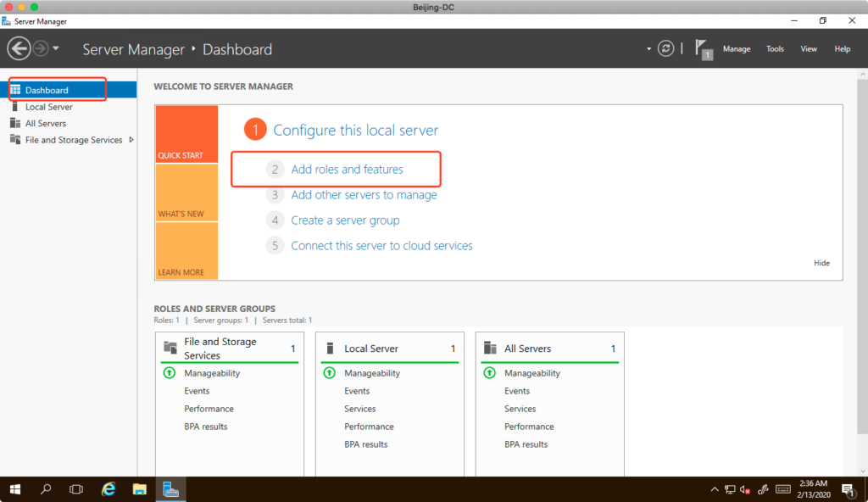Image resolution: width=868 pixels, height=502 pixels.
Task: Open navigation history dropdown arrow
Action: [56, 48]
